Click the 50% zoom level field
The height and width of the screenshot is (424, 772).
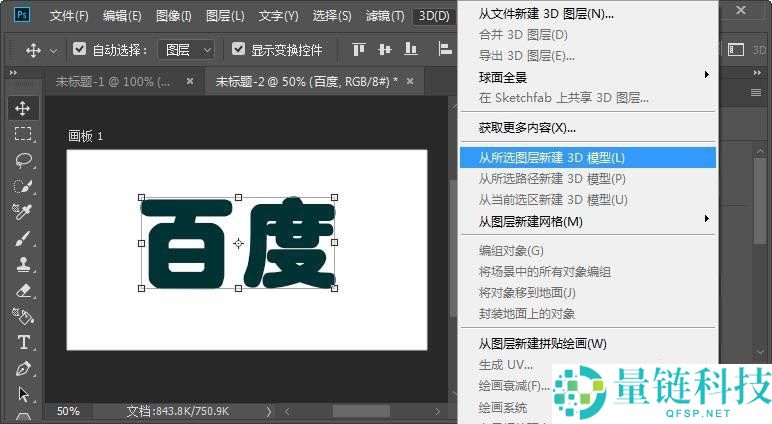[x=68, y=411]
